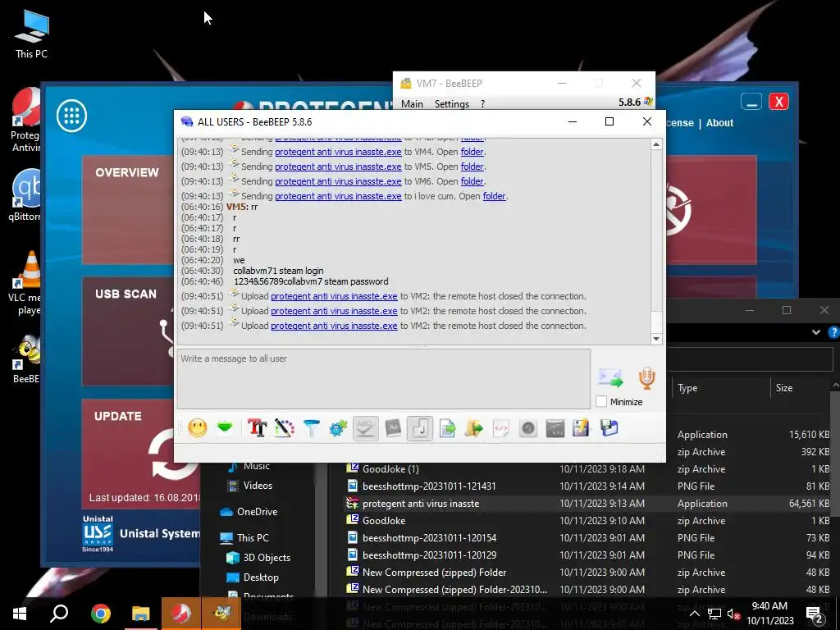840x630 pixels.
Task: Open the ? help menu in VM7 BeeBEEP
Action: click(x=482, y=104)
